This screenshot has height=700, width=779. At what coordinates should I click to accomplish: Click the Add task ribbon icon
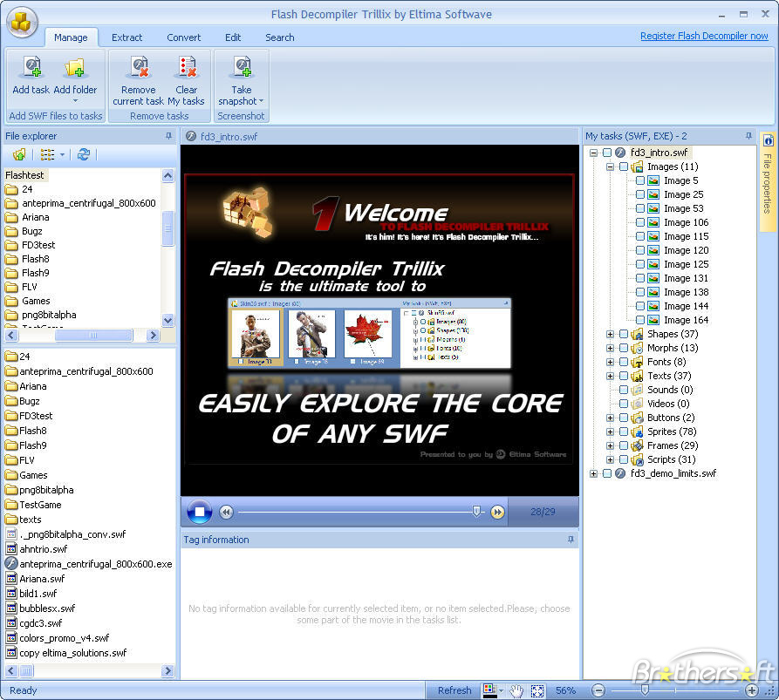click(x=32, y=67)
